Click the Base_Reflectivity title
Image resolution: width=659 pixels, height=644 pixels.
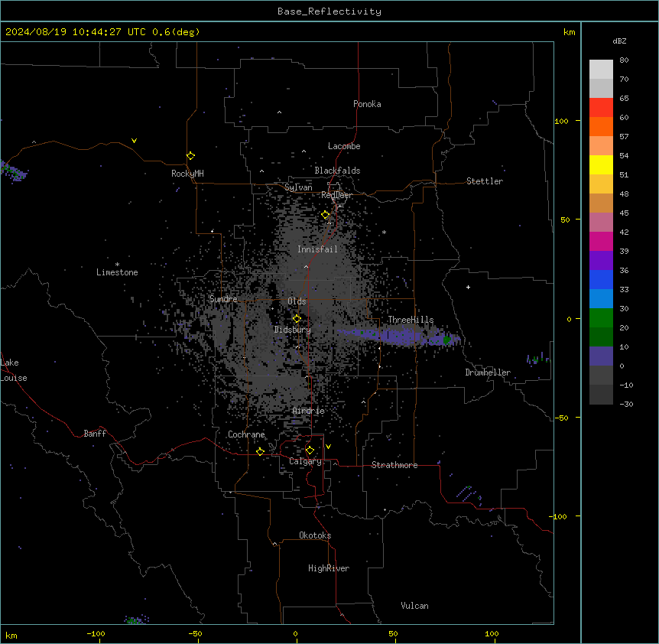[x=329, y=11]
